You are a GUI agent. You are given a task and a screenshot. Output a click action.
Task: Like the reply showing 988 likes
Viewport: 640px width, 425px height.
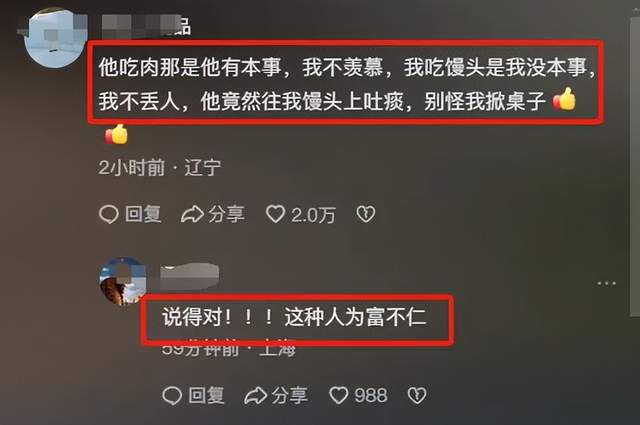(339, 395)
